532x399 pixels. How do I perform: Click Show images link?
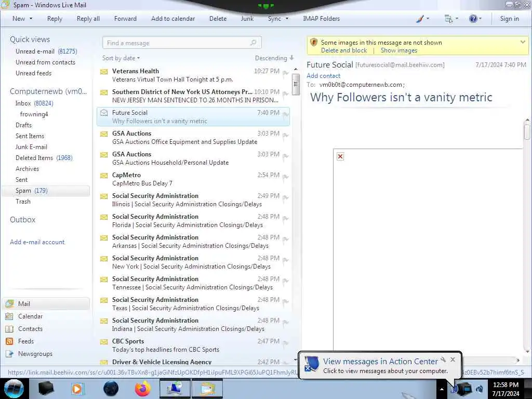(x=398, y=50)
